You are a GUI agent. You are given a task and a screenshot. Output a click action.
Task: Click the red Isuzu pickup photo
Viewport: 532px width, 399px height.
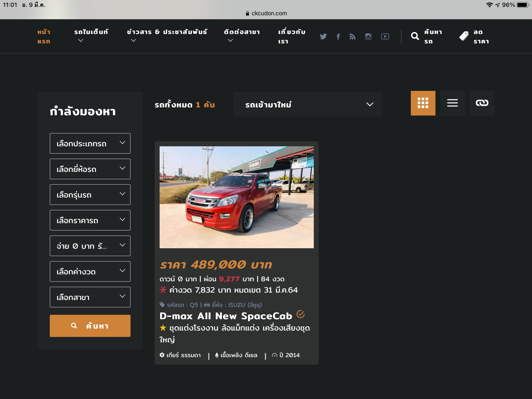click(236, 197)
